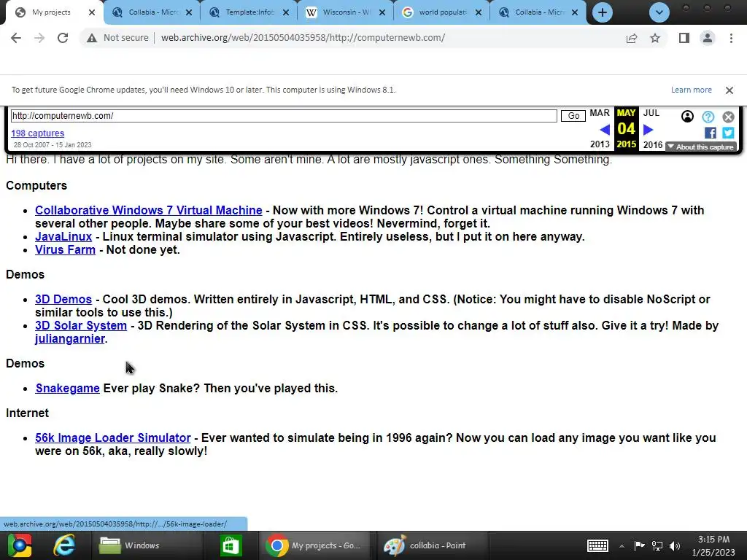Open the Chrome profile avatar menu

pyautogui.click(x=708, y=38)
